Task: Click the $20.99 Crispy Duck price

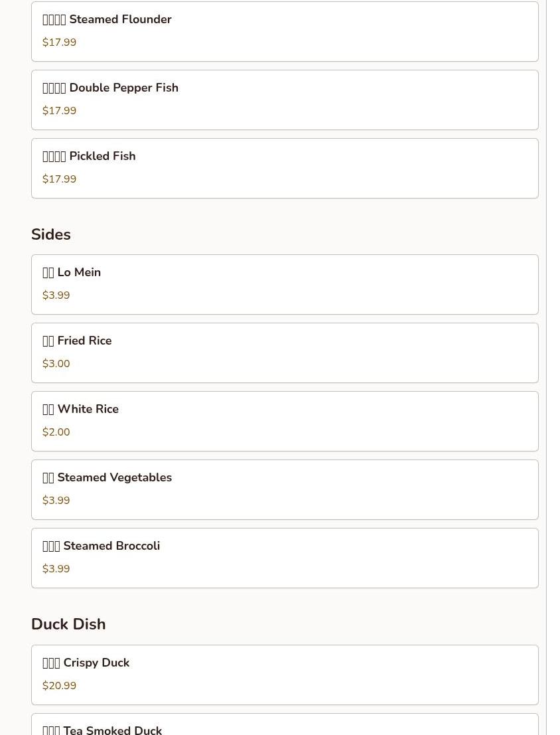Action: pyautogui.click(x=60, y=686)
